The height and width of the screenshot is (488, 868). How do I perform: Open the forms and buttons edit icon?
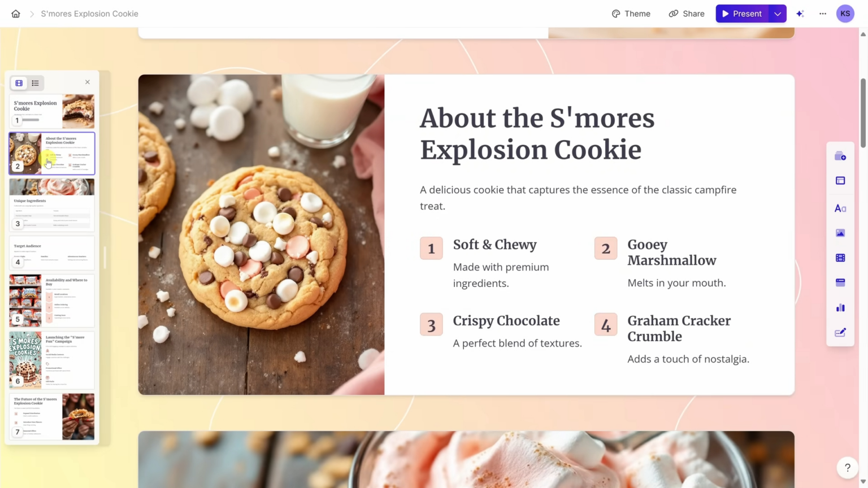(840, 333)
